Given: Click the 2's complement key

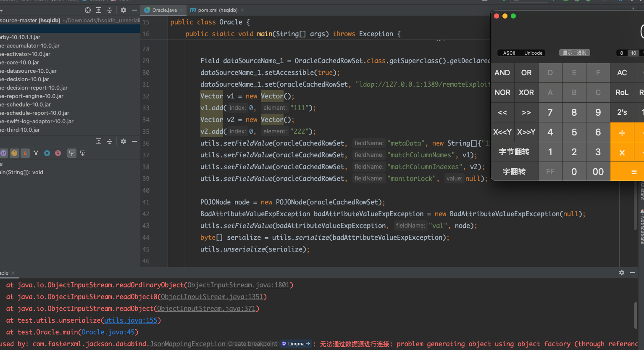Looking at the screenshot, I should coord(622,112).
